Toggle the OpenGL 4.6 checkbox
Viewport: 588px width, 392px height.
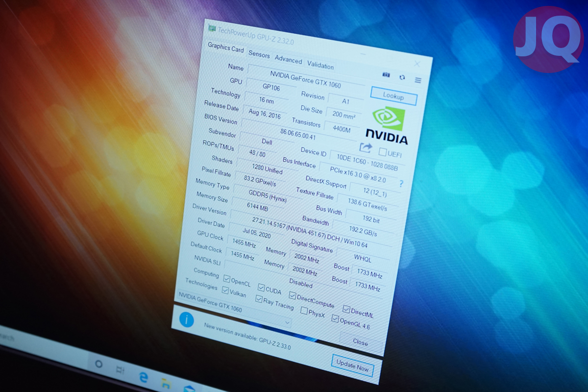click(335, 319)
